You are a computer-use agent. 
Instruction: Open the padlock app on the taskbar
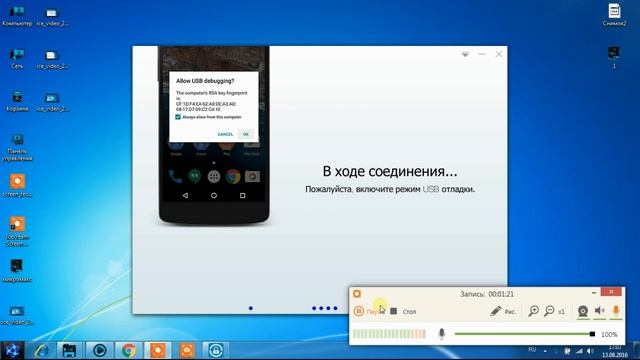tap(216, 350)
